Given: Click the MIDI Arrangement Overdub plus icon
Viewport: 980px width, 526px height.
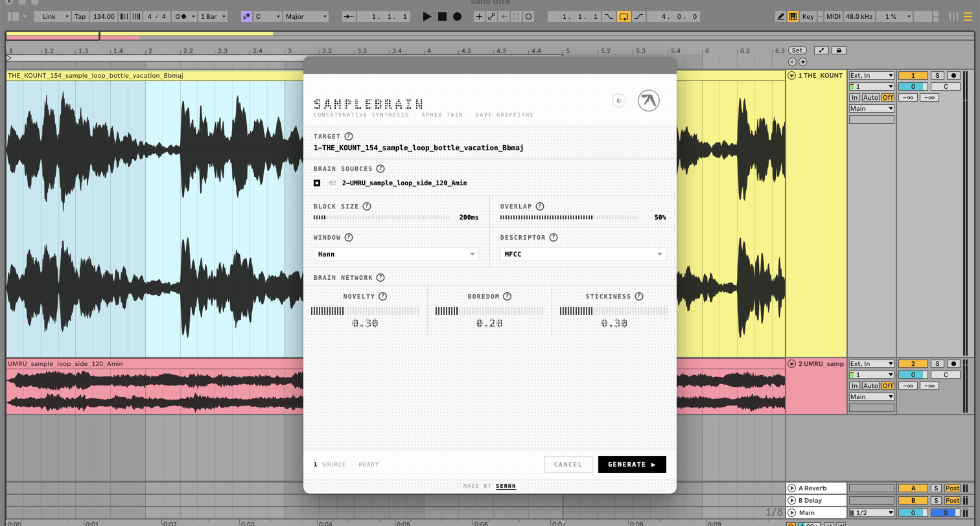Looking at the screenshot, I should 479,16.
